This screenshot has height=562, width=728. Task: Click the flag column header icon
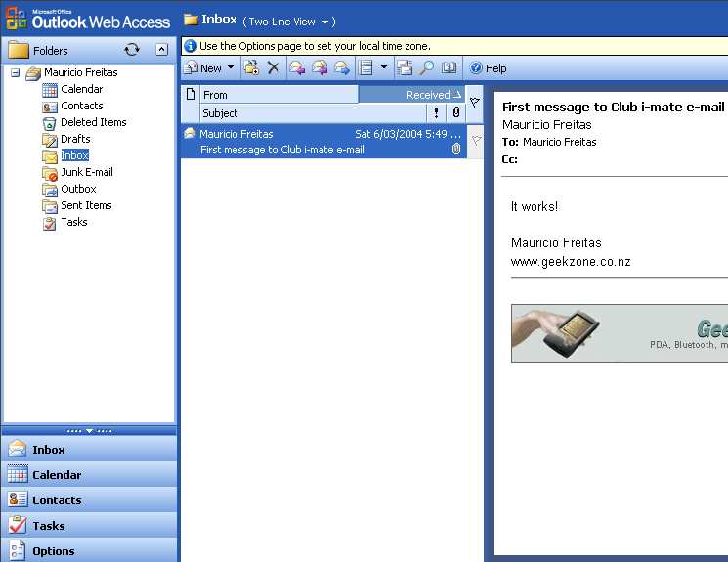[x=475, y=103]
